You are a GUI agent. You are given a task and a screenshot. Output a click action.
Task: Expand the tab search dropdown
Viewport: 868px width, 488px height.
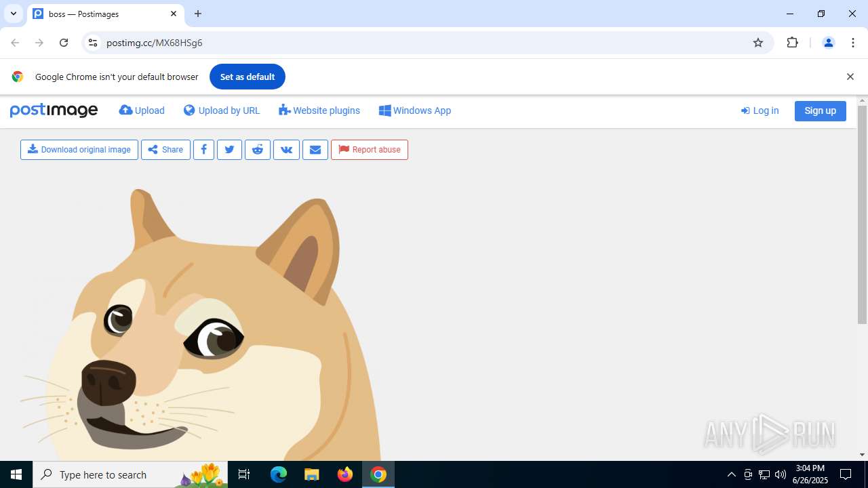(x=14, y=14)
